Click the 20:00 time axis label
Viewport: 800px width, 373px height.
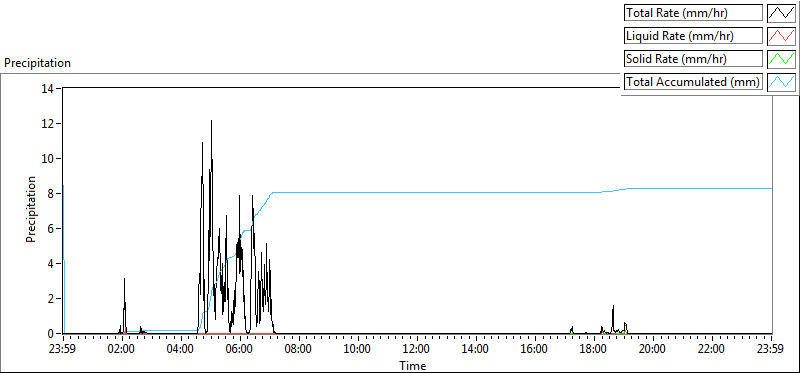pyautogui.click(x=653, y=350)
